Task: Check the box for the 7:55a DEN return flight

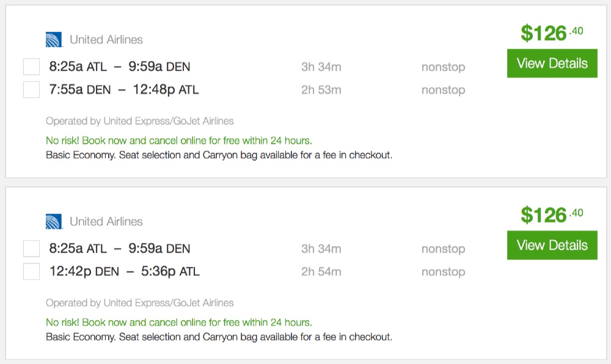Action: [x=31, y=90]
